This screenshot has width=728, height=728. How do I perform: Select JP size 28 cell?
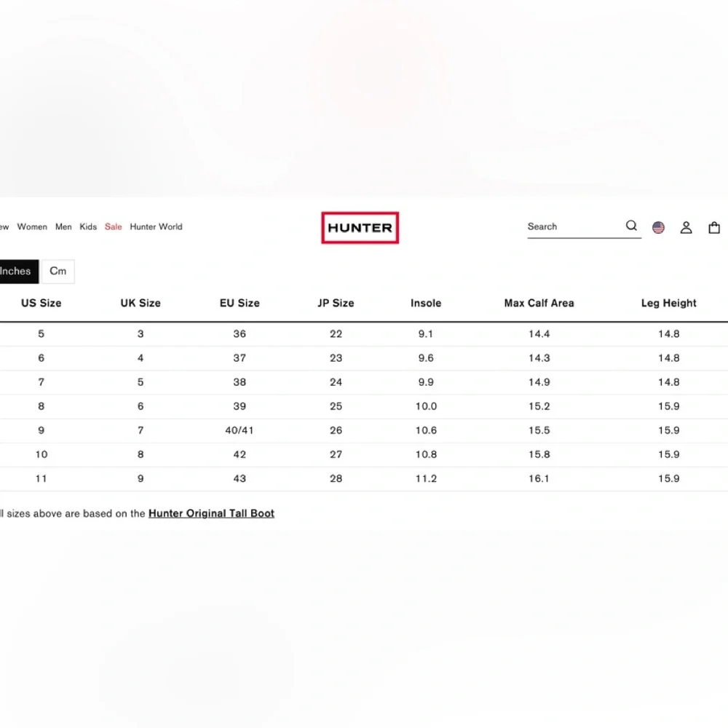[336, 479]
